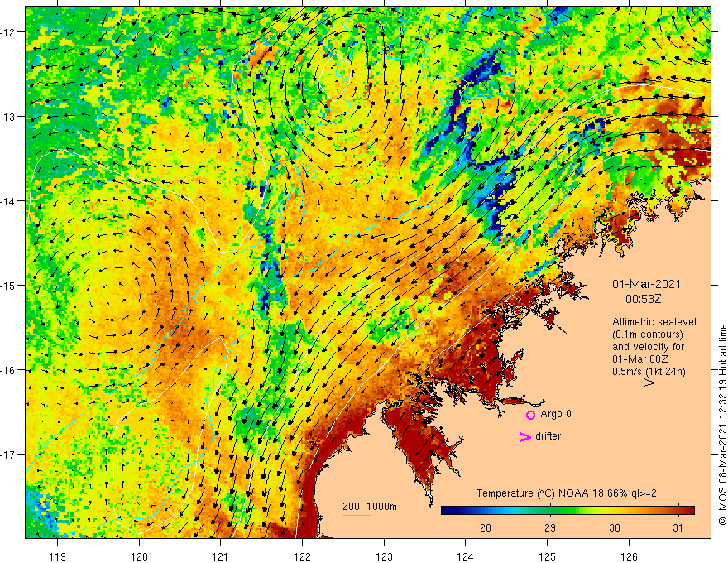The width and height of the screenshot is (728, 563).
Task: Click longitude axis label 123
Action: point(384,556)
